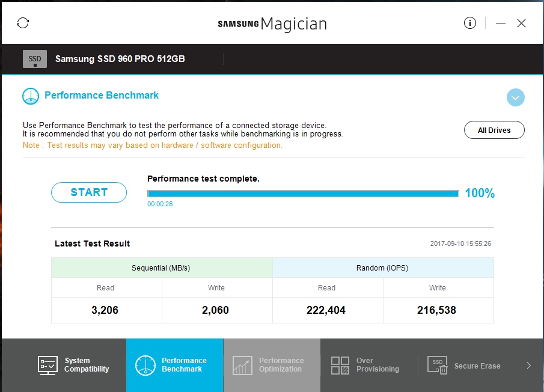Click the 'It is recommended' description line

pos(183,134)
